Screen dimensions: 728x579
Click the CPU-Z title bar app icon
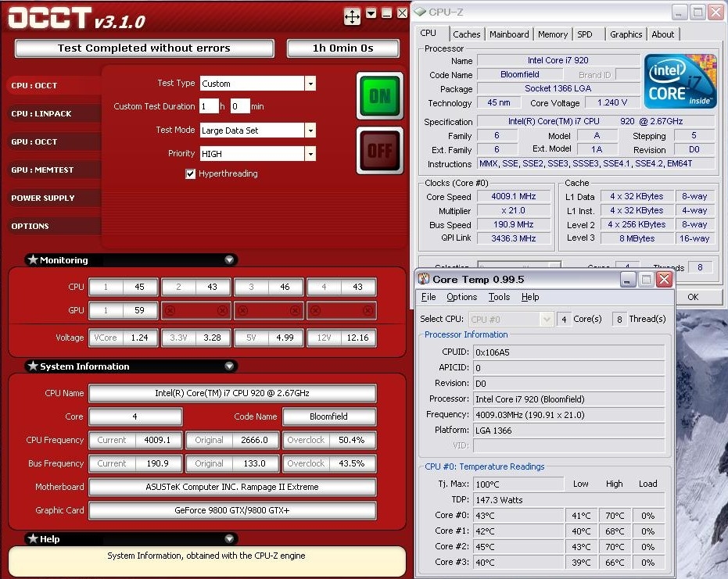click(x=420, y=12)
